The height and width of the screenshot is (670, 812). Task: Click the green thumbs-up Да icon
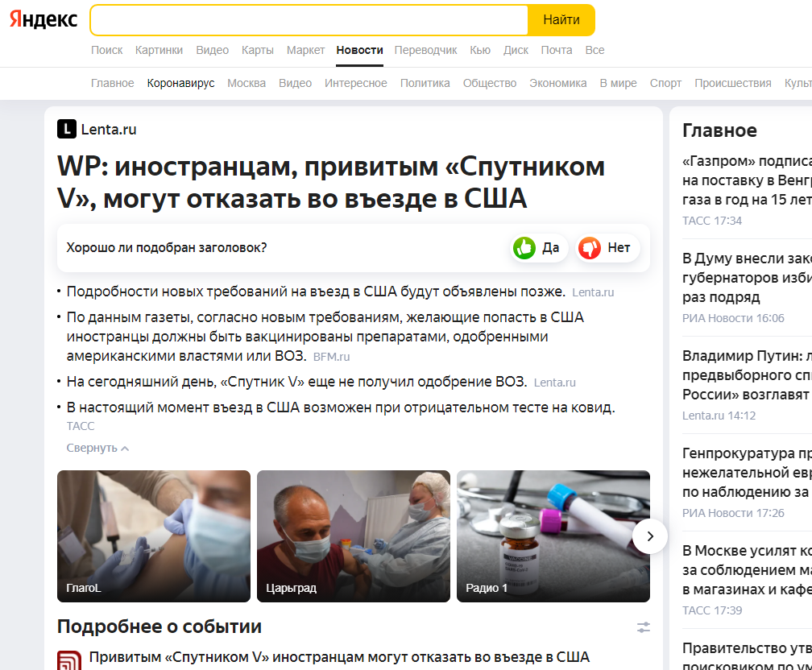coord(524,248)
